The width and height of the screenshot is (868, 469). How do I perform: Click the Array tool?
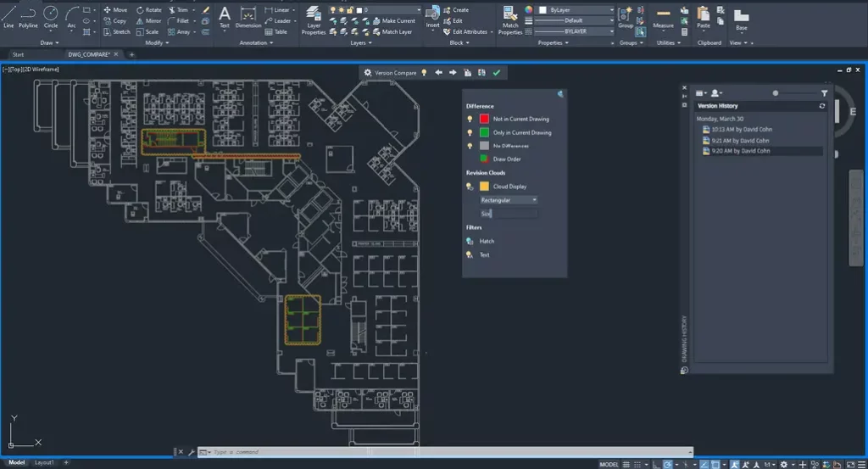pyautogui.click(x=180, y=32)
